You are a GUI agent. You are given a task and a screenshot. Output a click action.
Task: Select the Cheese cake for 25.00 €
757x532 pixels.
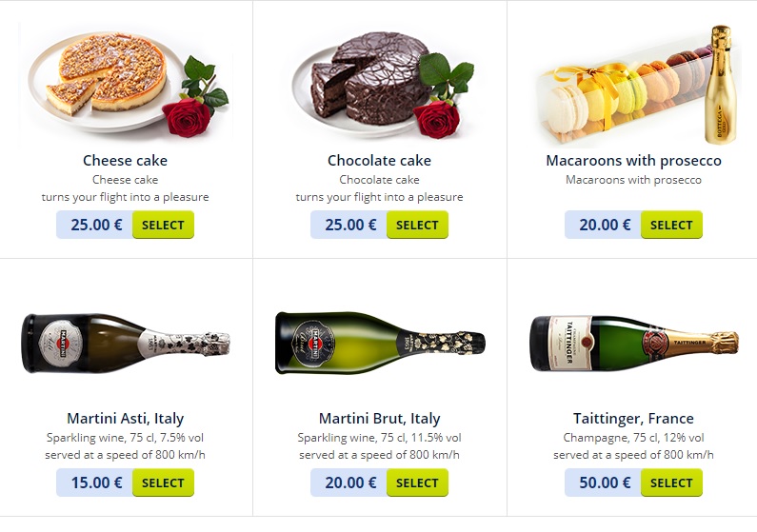[163, 225]
